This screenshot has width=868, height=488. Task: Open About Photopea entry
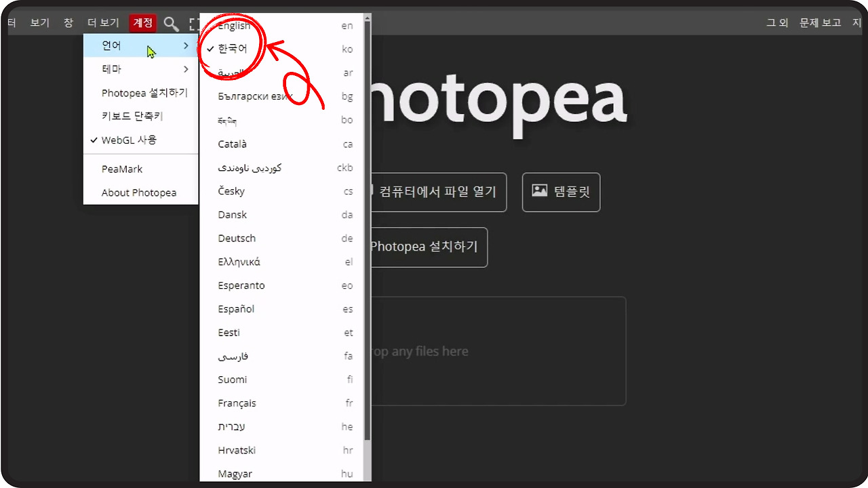point(139,192)
